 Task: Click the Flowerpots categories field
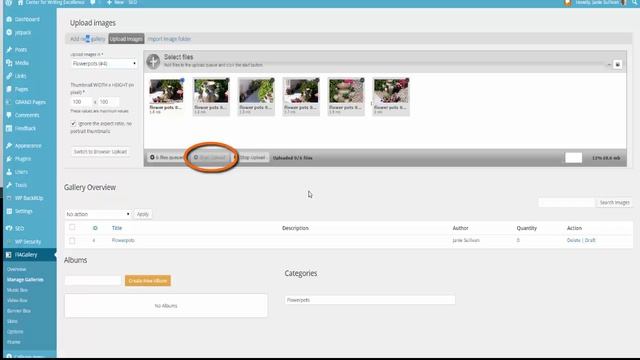[370, 300]
